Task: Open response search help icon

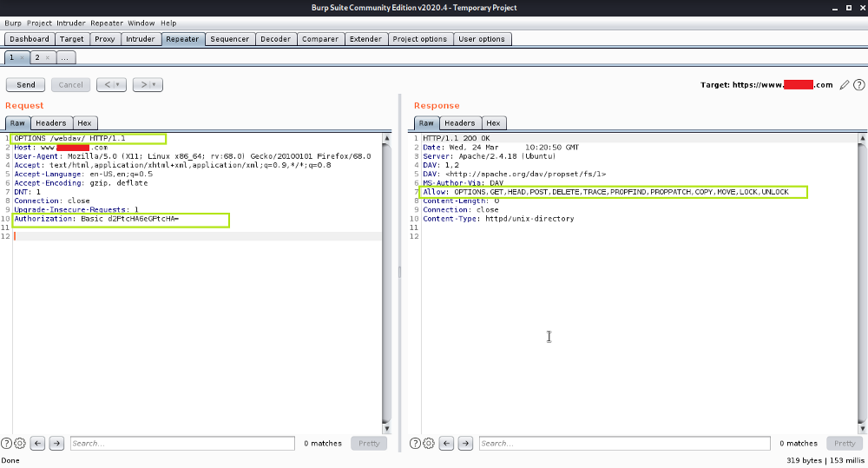Action: pos(415,443)
